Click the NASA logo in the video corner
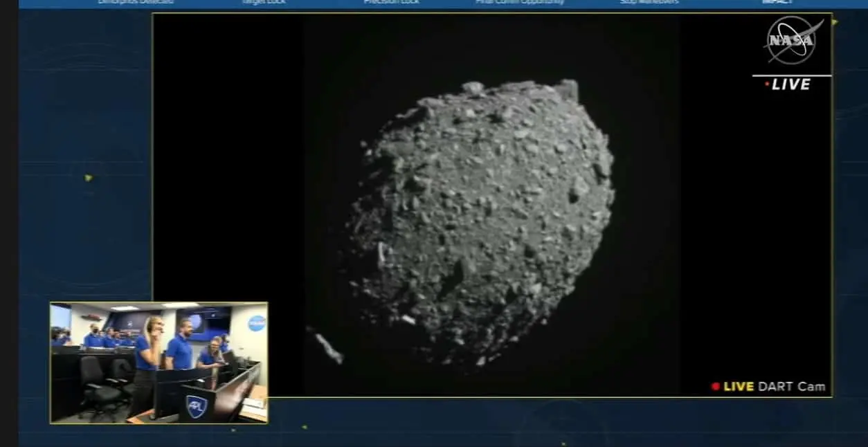Image resolution: width=868 pixels, height=447 pixels. [x=792, y=41]
